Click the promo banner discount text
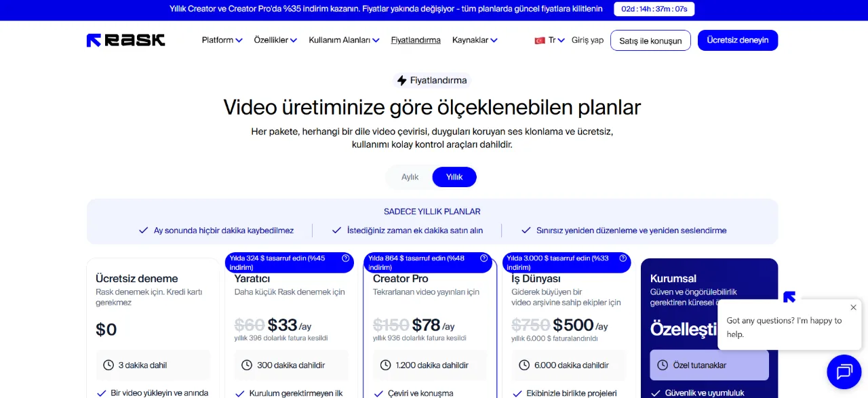 [386, 9]
